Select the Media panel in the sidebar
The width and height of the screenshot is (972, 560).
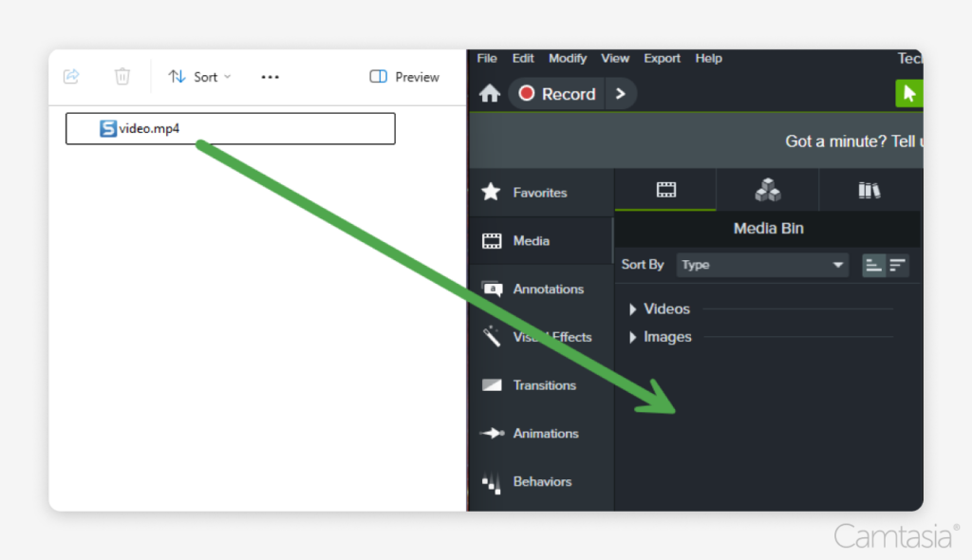tap(529, 240)
